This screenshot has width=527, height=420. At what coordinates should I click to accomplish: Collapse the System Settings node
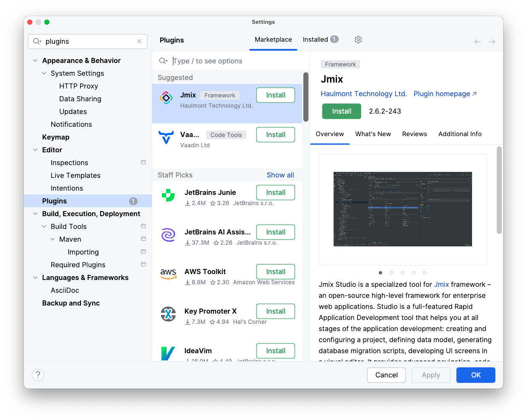[44, 73]
